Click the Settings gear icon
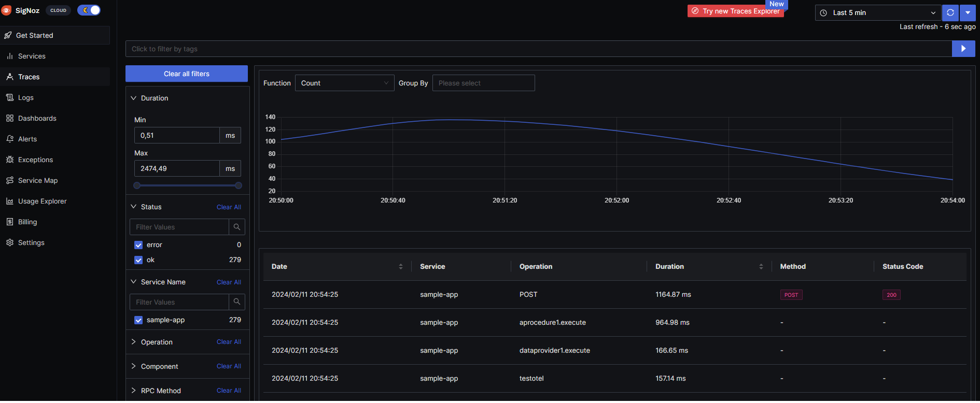The height and width of the screenshot is (403, 980). [10, 242]
